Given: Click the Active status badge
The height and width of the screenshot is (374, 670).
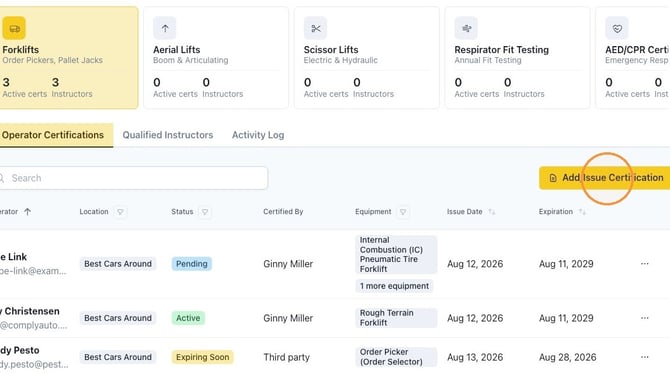Looking at the screenshot, I should (188, 318).
